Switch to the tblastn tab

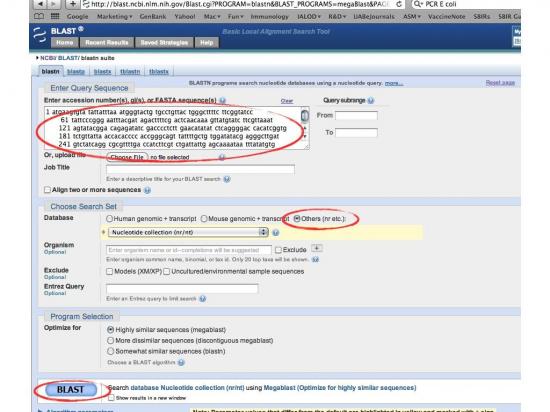(130, 72)
